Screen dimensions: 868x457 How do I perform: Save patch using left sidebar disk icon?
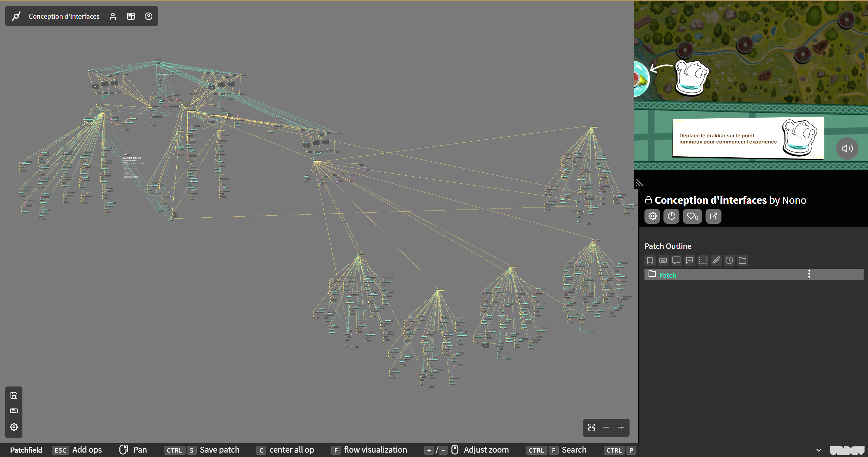pyautogui.click(x=14, y=395)
